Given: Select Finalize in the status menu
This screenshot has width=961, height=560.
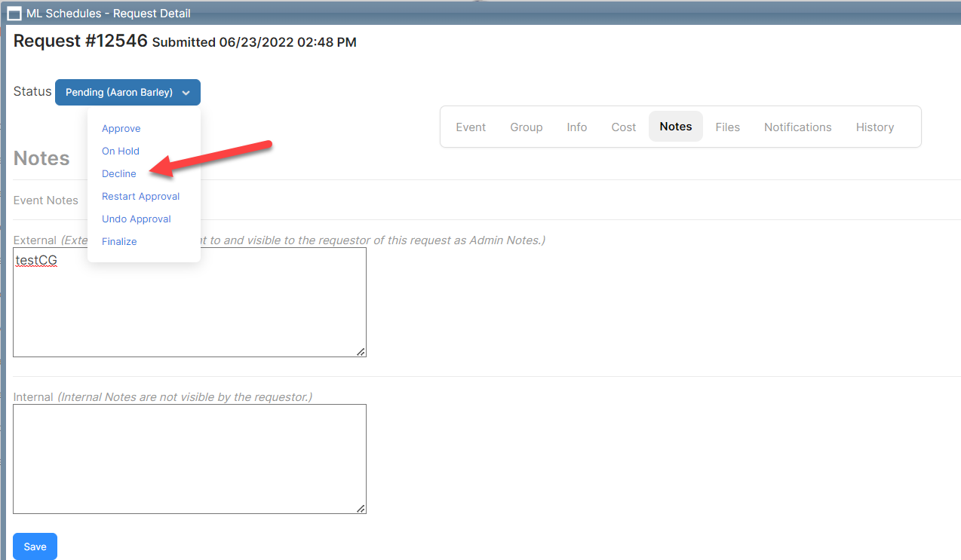Looking at the screenshot, I should (x=119, y=242).
